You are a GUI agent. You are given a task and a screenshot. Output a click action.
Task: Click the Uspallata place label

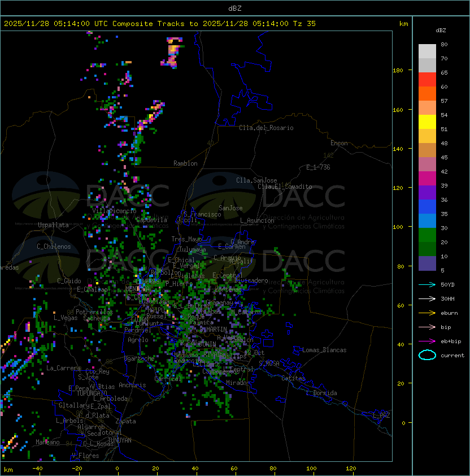click(x=53, y=225)
